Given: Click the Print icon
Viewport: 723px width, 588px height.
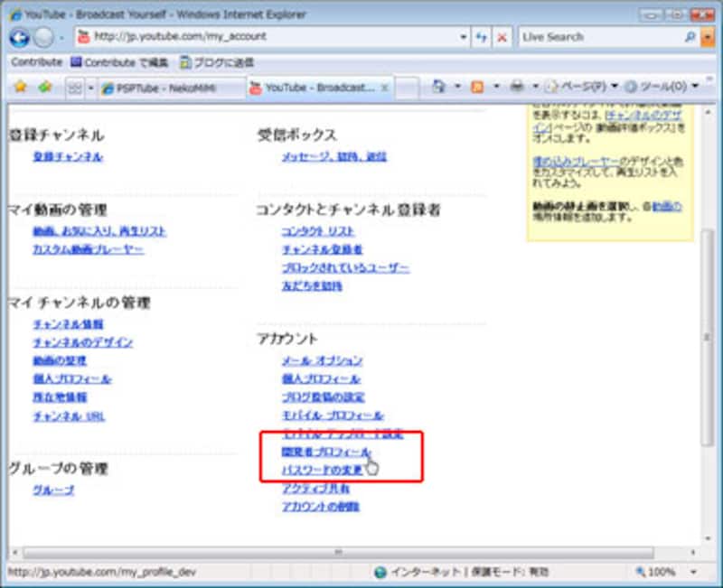Looking at the screenshot, I should pos(516,88).
